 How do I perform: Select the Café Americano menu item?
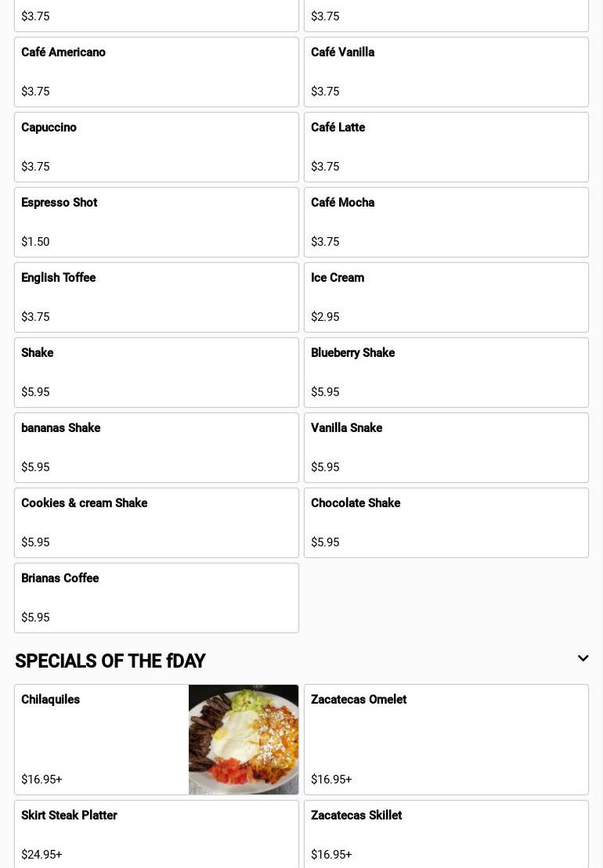(x=156, y=72)
